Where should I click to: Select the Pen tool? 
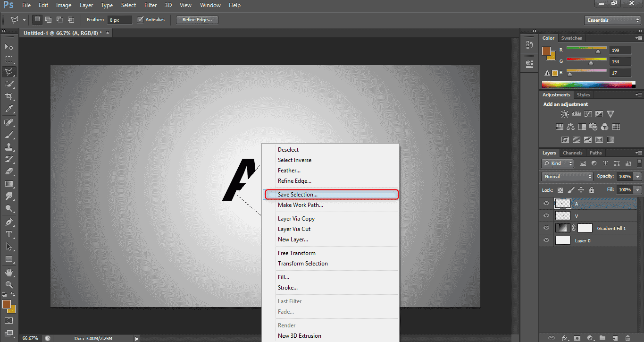coord(9,222)
